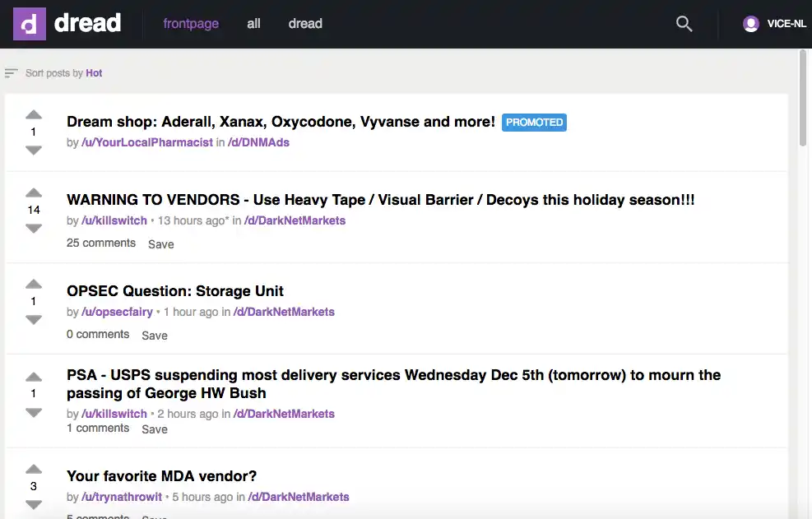The width and height of the screenshot is (812, 519).
Task: Upvote the "Your favorite MDA vendor?" post
Action: 33,469
